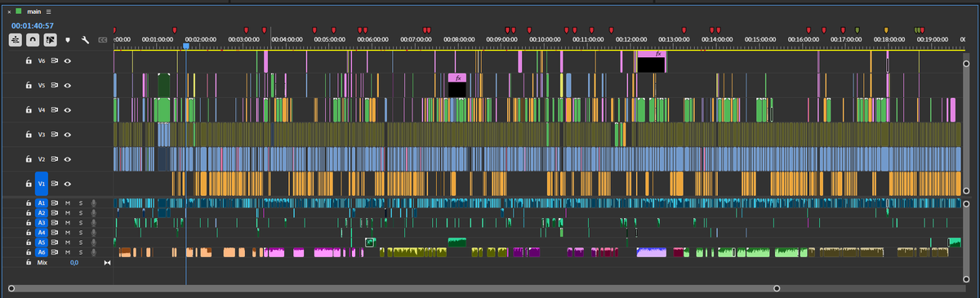Mute audio track A6
980x298 pixels.
pos(69,252)
